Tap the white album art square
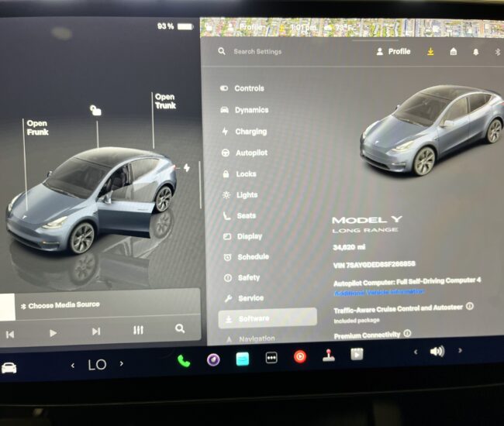504x426 pixels. click(7, 307)
